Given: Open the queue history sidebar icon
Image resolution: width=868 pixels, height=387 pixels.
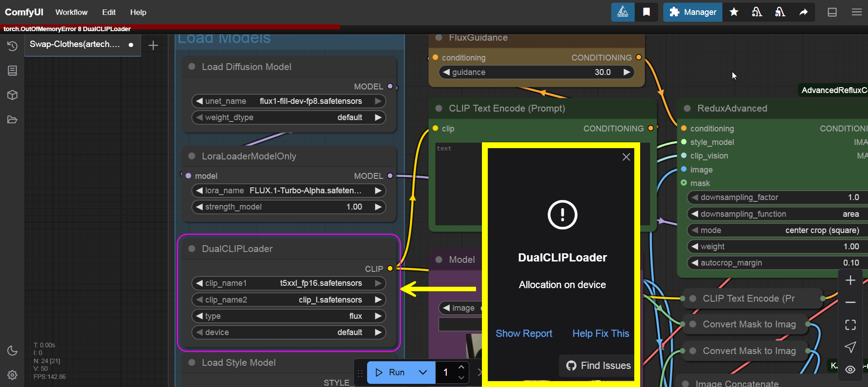Looking at the screenshot, I should click(12, 46).
